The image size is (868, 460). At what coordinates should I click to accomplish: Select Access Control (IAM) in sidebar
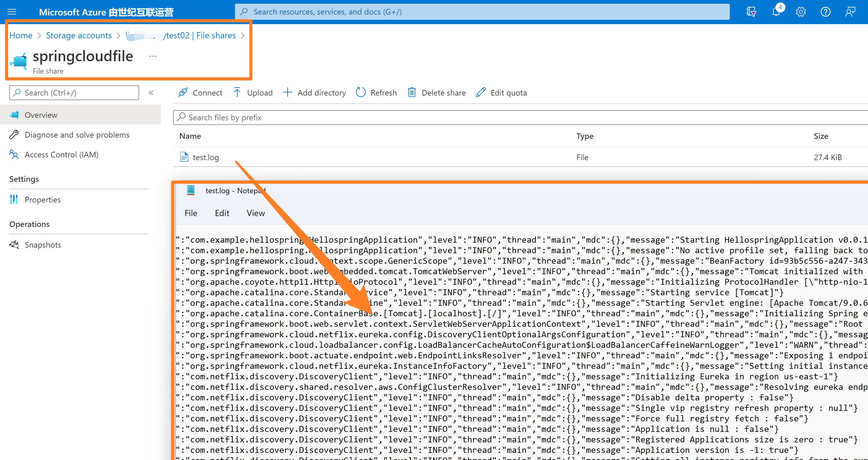click(61, 155)
